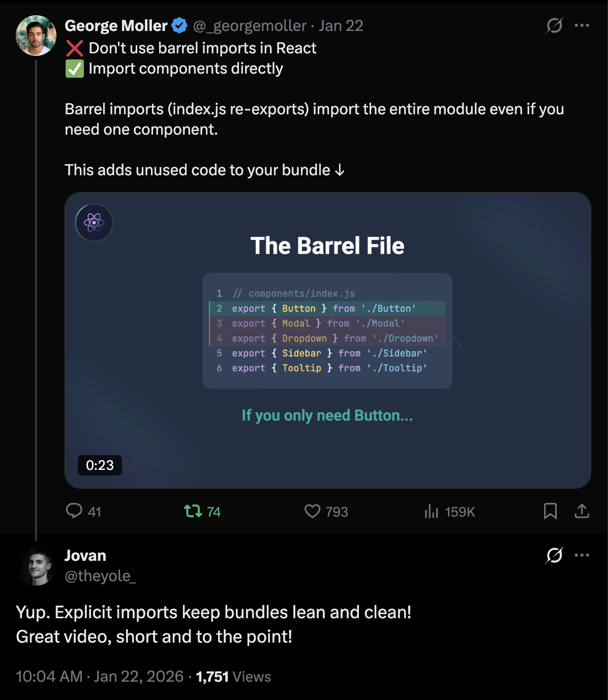Open George Moller's profile picture
The height and width of the screenshot is (700, 608).
pos(36,36)
